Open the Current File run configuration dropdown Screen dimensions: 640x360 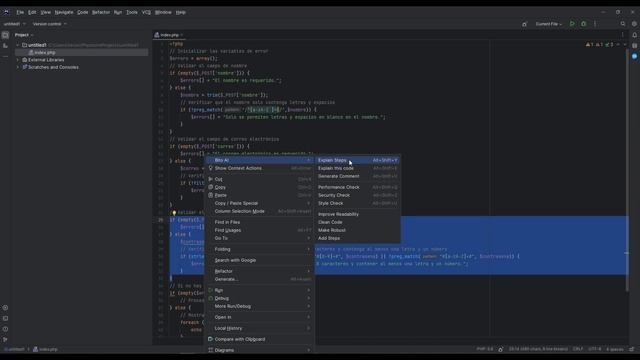pos(549,24)
